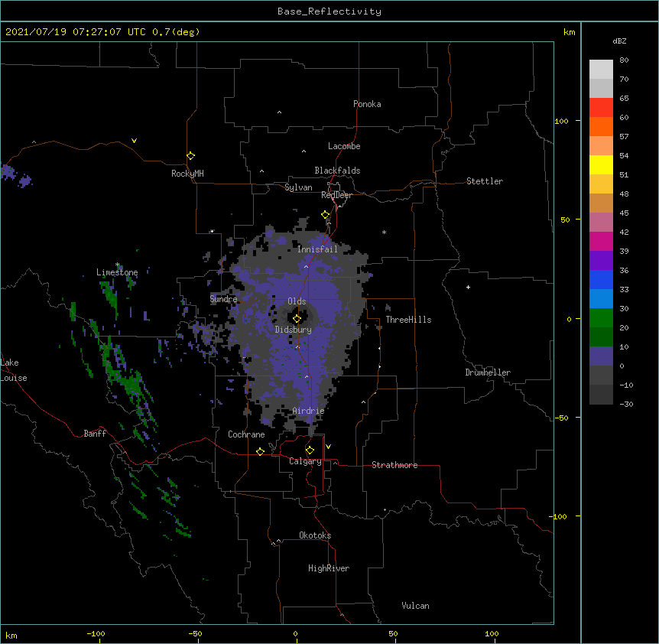Click the Stettler label

pos(485,181)
